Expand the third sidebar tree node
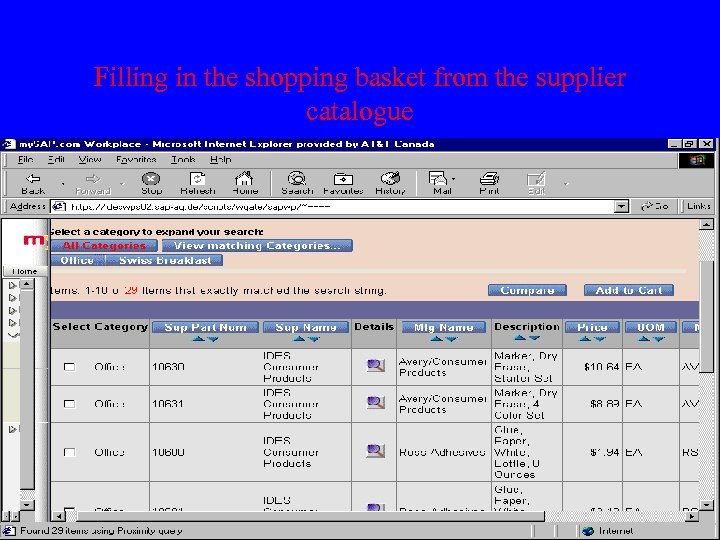The width and height of the screenshot is (720, 540). [13, 310]
